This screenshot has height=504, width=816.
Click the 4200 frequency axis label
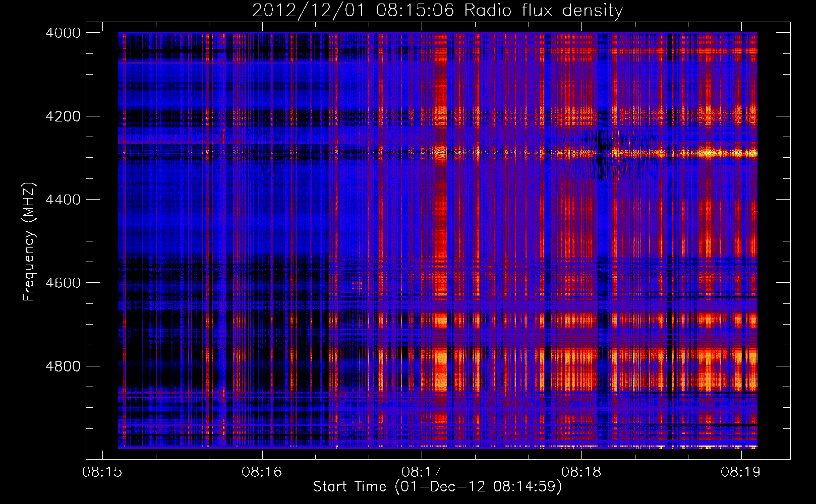(x=63, y=116)
